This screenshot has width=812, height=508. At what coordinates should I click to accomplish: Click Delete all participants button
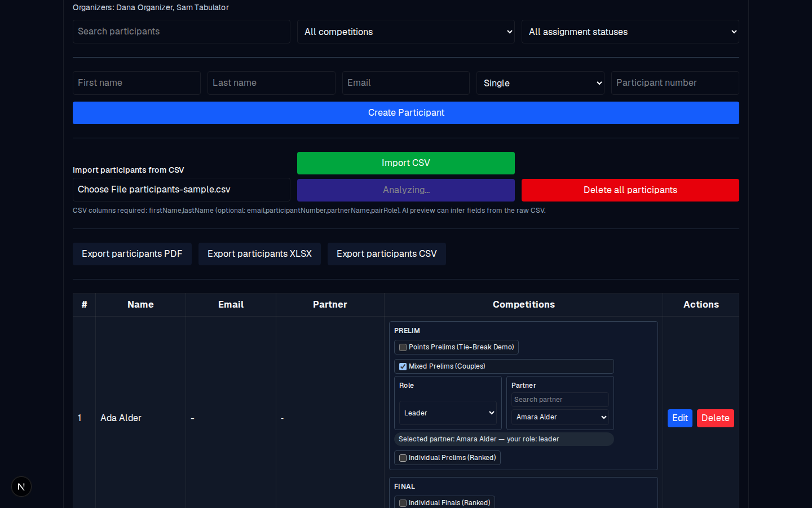[630, 190]
